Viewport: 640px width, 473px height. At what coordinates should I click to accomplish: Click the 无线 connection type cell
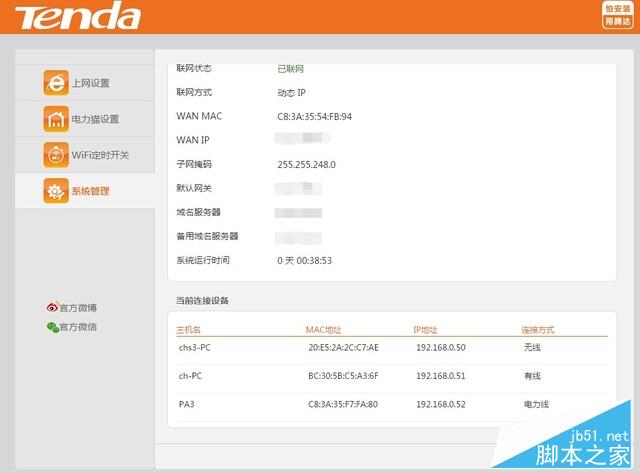pyautogui.click(x=532, y=348)
